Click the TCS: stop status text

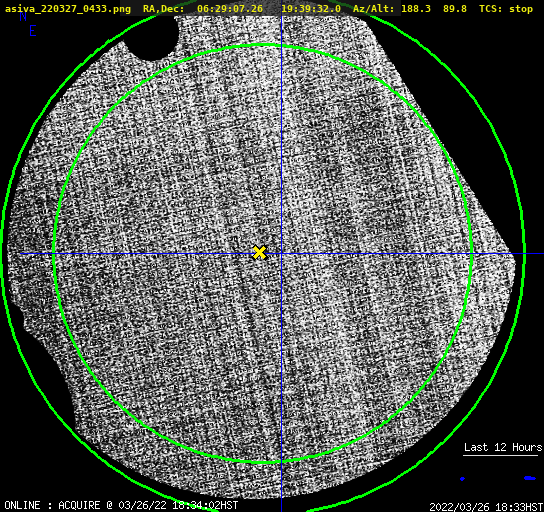(506, 9)
